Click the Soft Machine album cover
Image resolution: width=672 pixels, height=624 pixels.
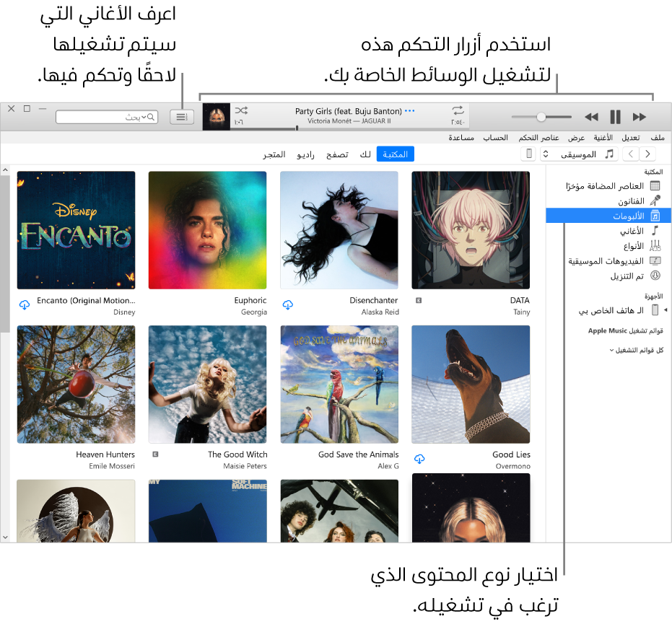point(207,511)
